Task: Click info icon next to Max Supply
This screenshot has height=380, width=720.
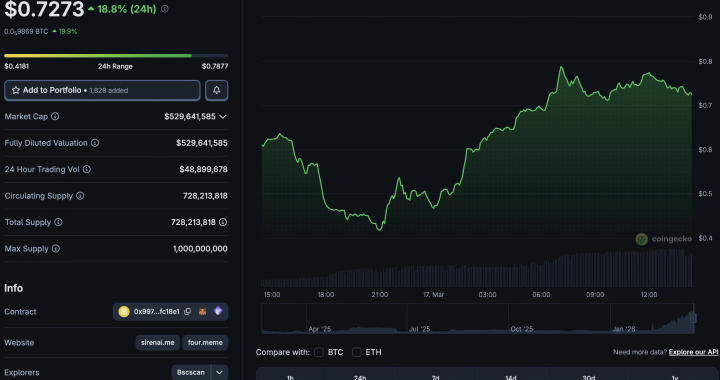Action: coord(56,249)
